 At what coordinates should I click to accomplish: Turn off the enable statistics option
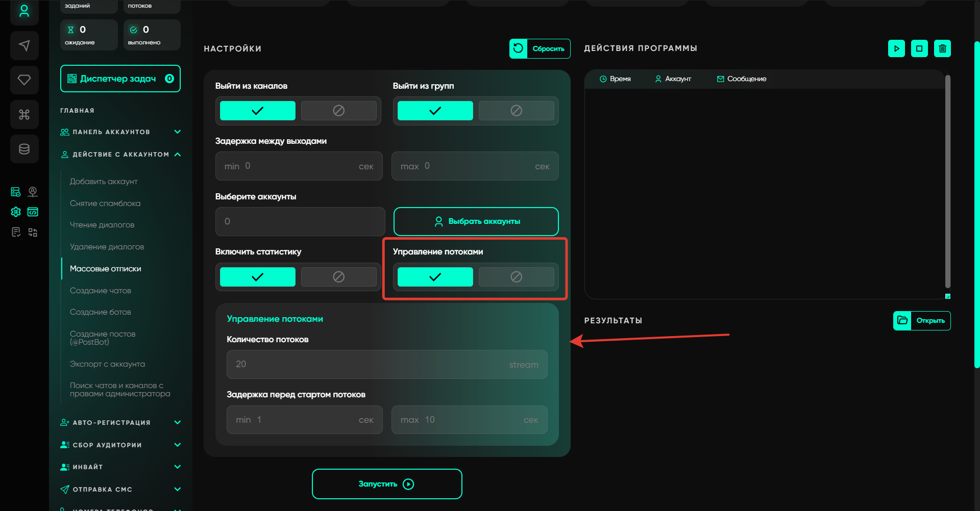[338, 277]
